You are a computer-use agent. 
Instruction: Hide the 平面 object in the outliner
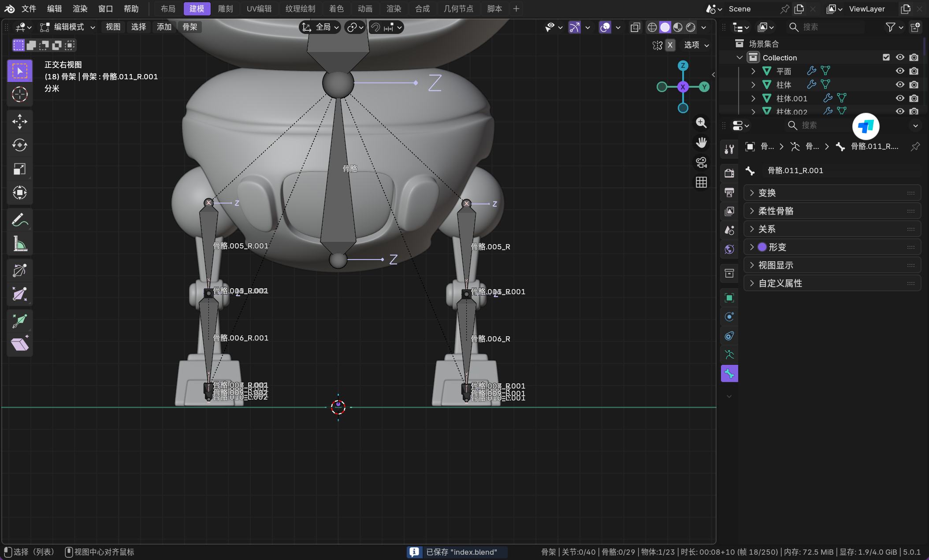tap(900, 71)
